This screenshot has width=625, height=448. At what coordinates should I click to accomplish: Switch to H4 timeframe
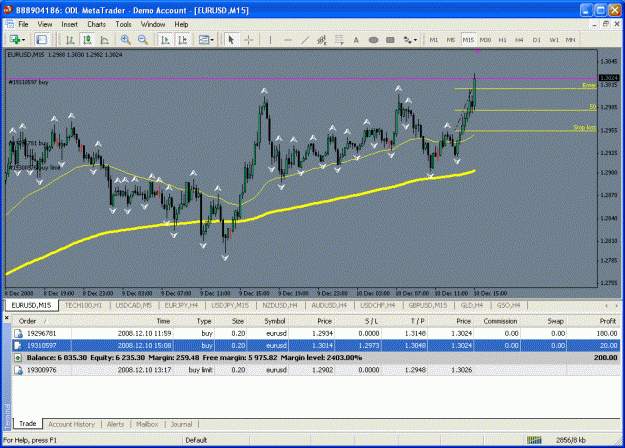pyautogui.click(x=519, y=40)
